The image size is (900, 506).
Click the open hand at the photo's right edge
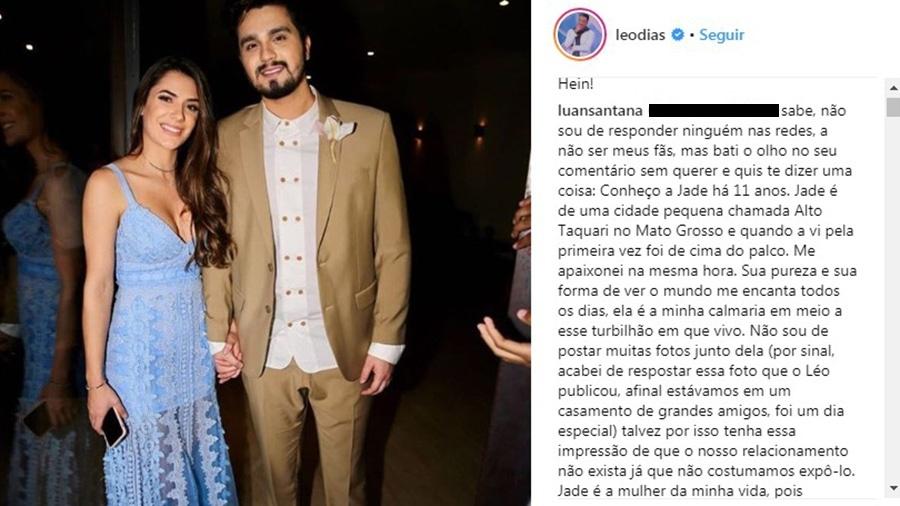(505, 338)
